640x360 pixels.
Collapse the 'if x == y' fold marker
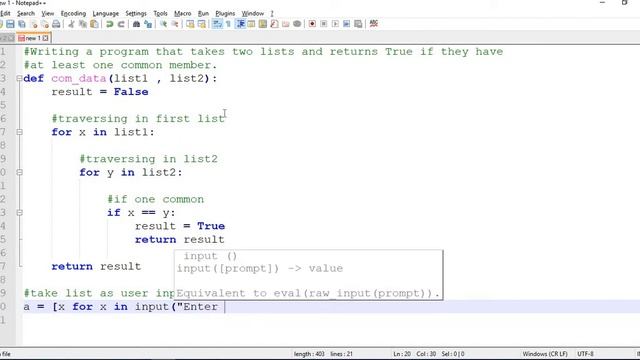(19, 213)
